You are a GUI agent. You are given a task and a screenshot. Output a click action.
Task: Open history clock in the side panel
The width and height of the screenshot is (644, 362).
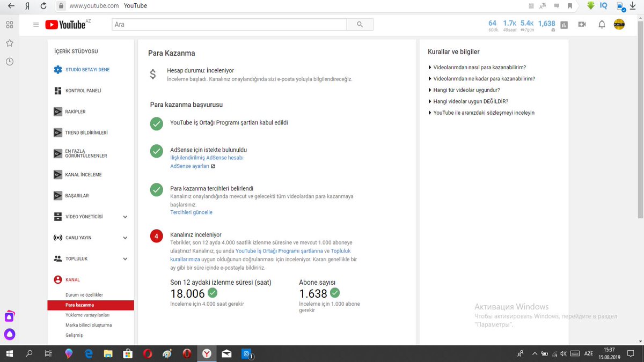click(10, 62)
